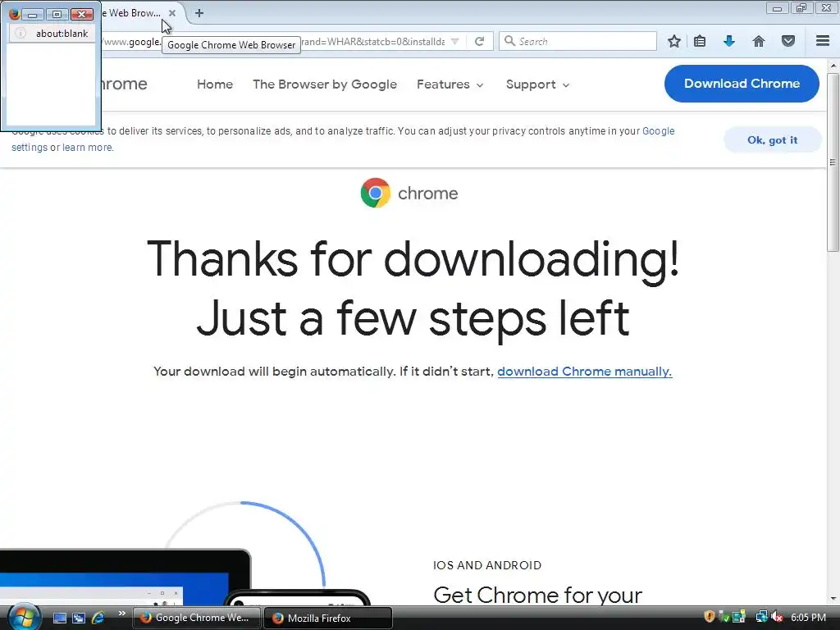Click the Pocket icon in toolbar
This screenshot has width=840, height=630.
click(x=788, y=41)
